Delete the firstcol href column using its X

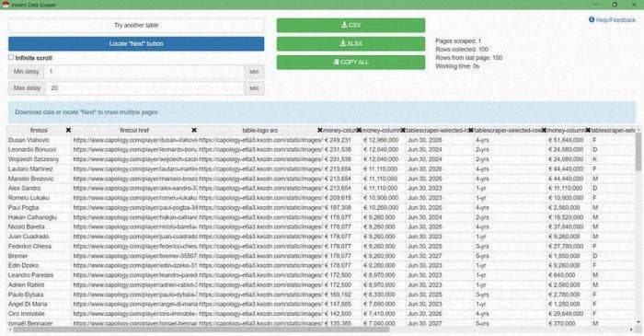[194, 130]
